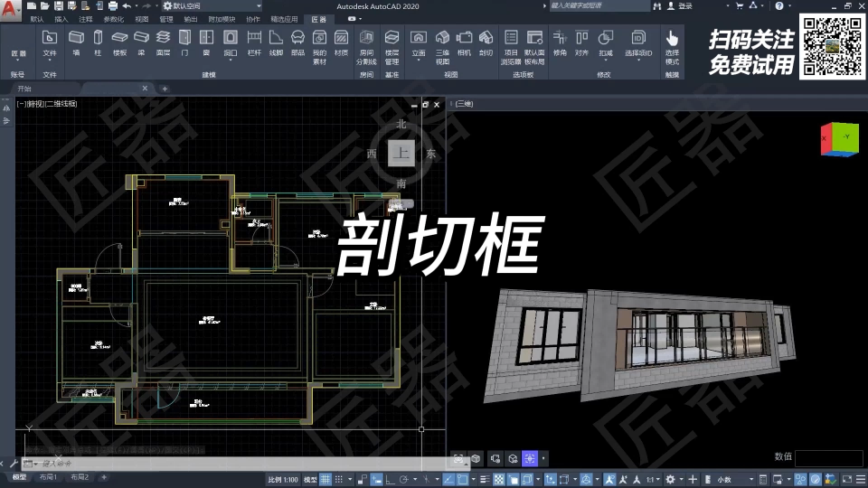Click the 比例 1:100 scale button
Viewport: 868px width, 488px height.
[283, 479]
